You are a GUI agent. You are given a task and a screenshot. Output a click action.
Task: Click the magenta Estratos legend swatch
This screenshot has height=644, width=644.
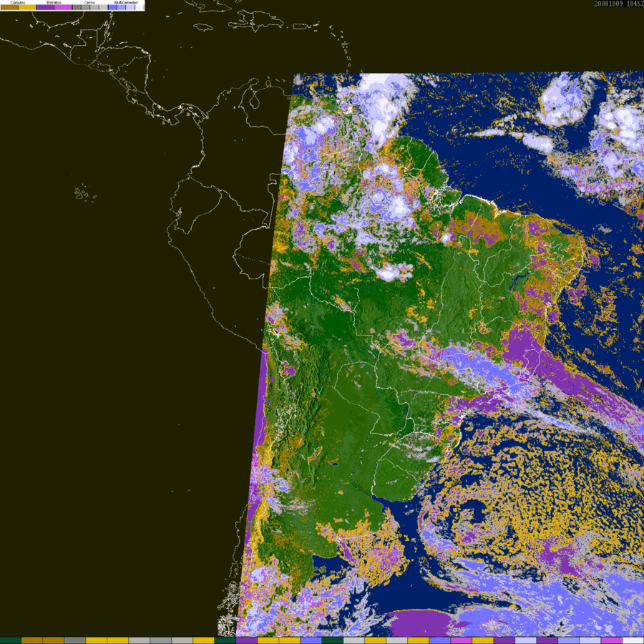[x=63, y=7]
